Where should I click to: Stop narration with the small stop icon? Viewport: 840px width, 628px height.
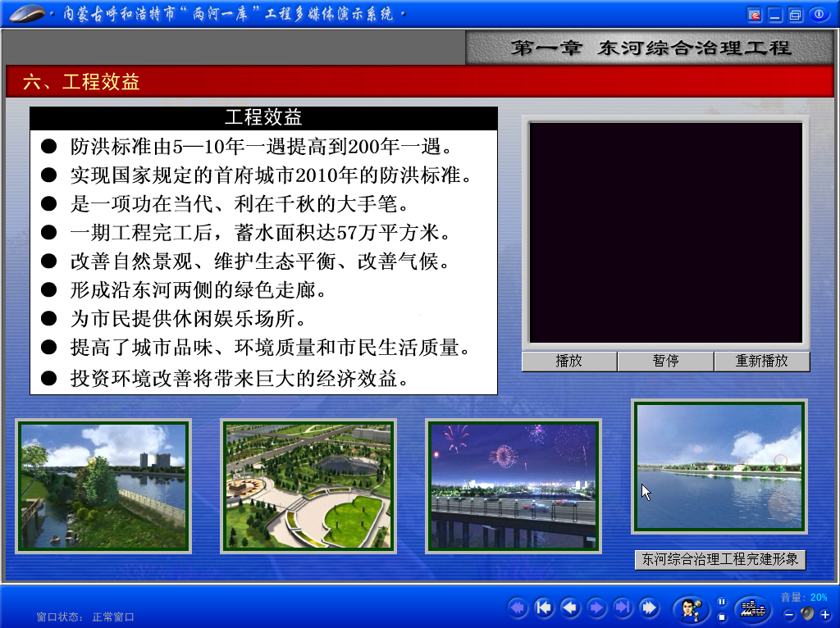click(x=722, y=617)
